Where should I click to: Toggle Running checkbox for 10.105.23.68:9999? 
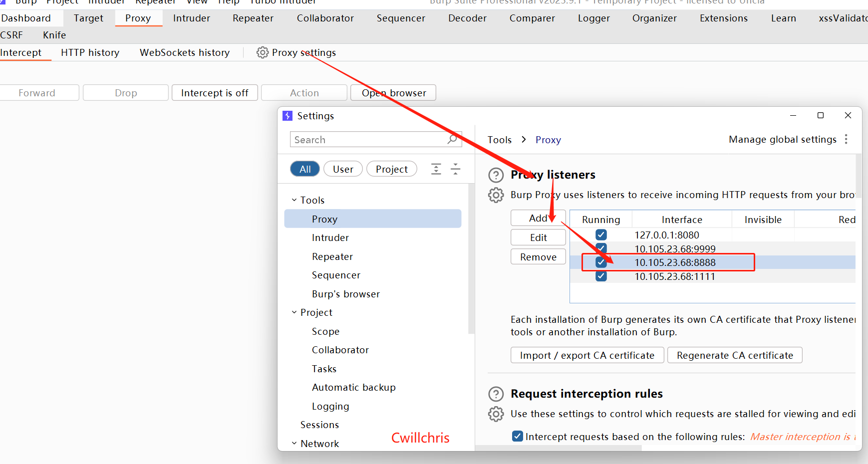click(601, 247)
